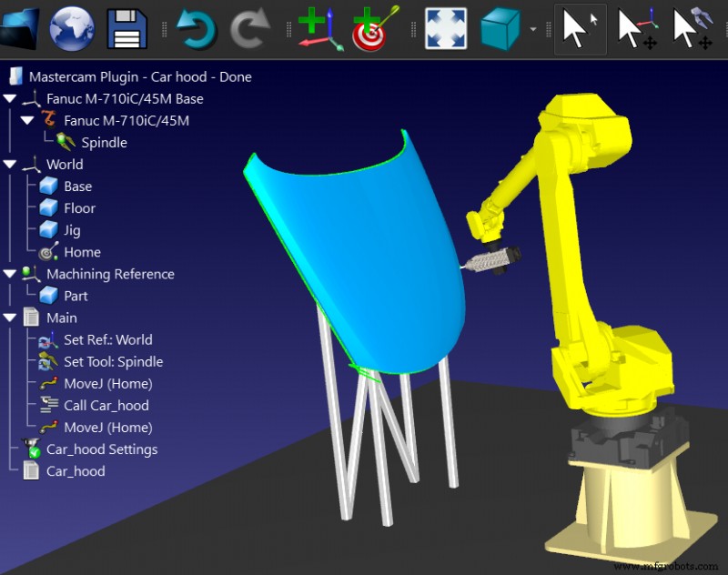Open Car_hood Settings
The image size is (728, 575).
click(103, 449)
